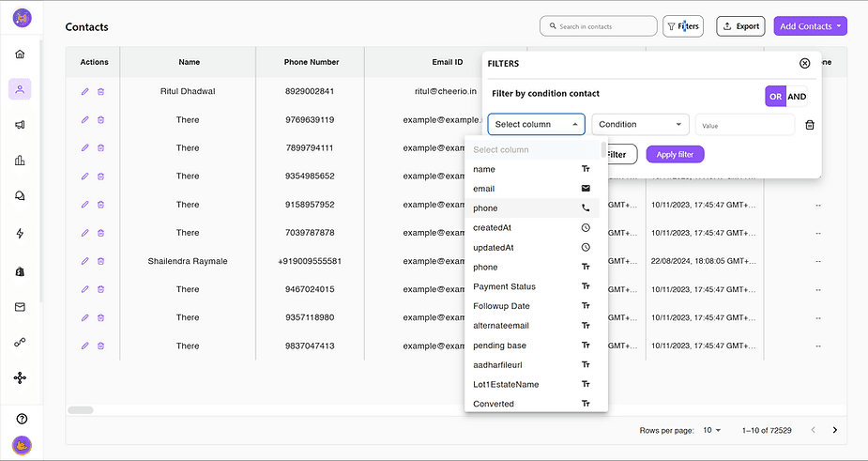Remove filter row with trash icon
The width and height of the screenshot is (868, 461).
[x=809, y=125]
